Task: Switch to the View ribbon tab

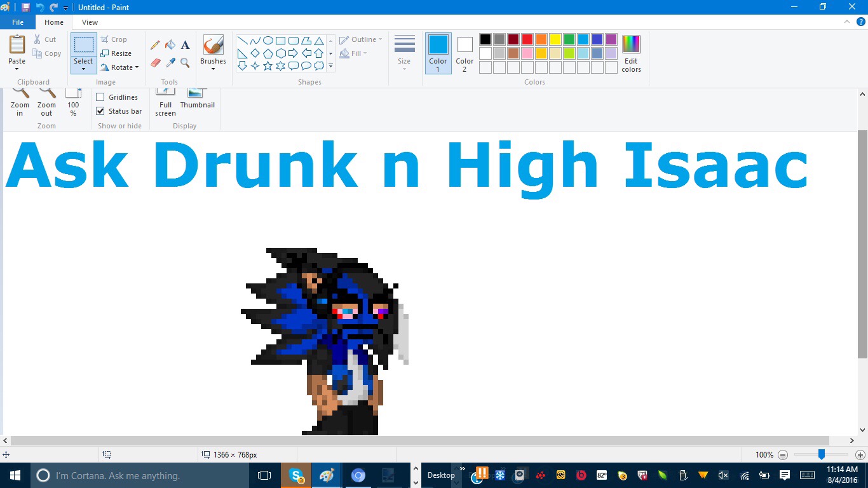Action: click(90, 22)
